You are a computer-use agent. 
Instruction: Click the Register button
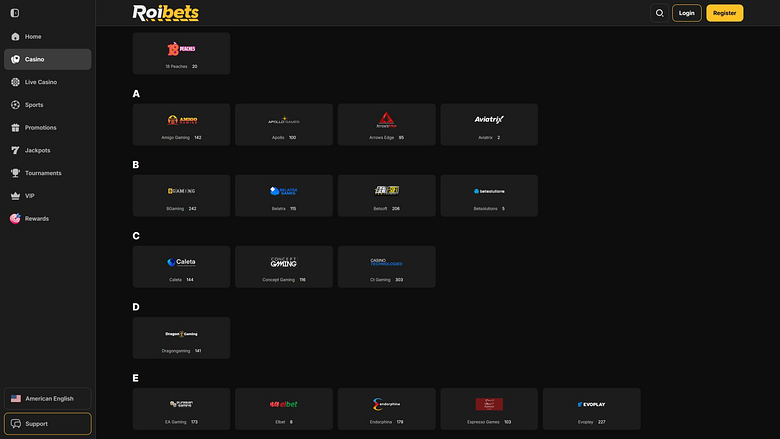point(725,13)
